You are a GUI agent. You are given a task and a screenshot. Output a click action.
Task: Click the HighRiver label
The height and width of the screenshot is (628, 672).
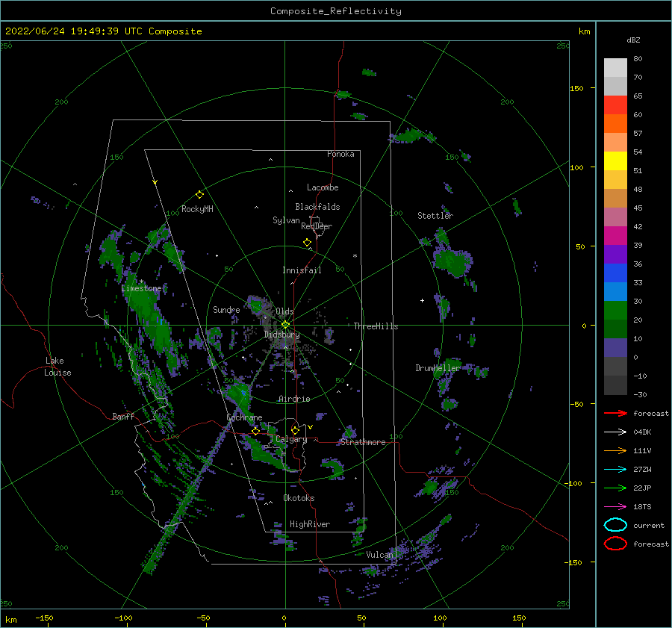310,524
